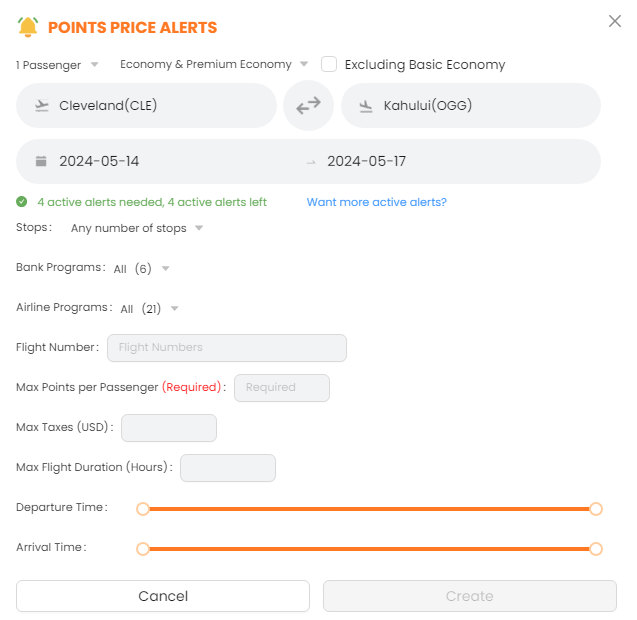Click the calendar icon in date field

pyautogui.click(x=41, y=161)
